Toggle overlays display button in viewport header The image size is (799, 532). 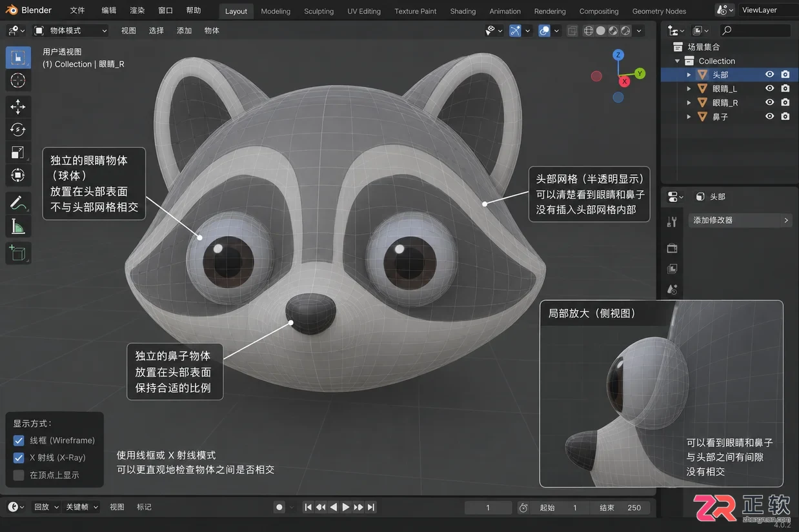544,30
